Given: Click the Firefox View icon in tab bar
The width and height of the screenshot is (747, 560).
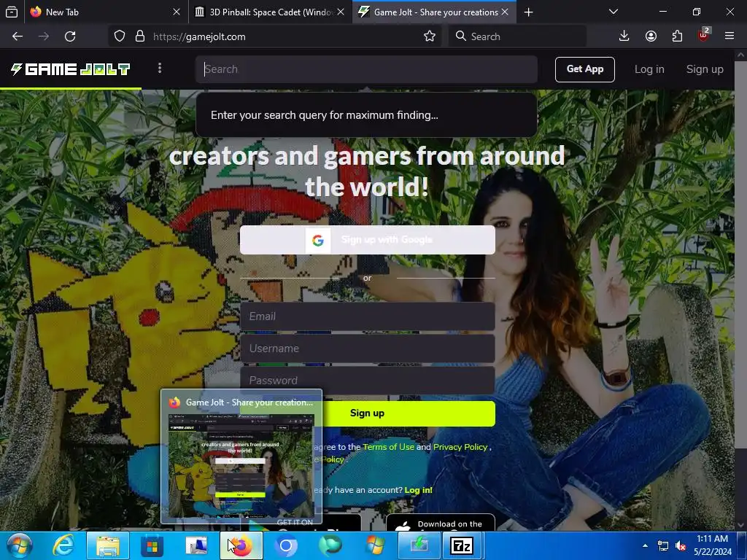Looking at the screenshot, I should [x=12, y=12].
